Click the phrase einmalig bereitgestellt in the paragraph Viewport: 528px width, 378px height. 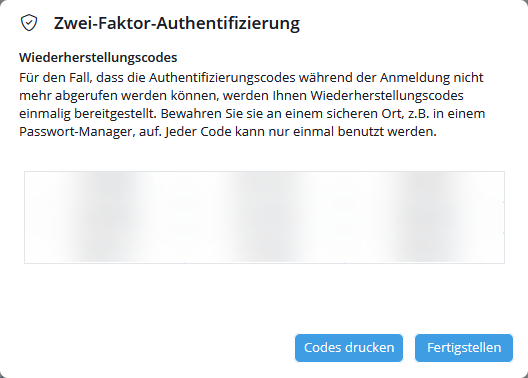tap(88, 113)
